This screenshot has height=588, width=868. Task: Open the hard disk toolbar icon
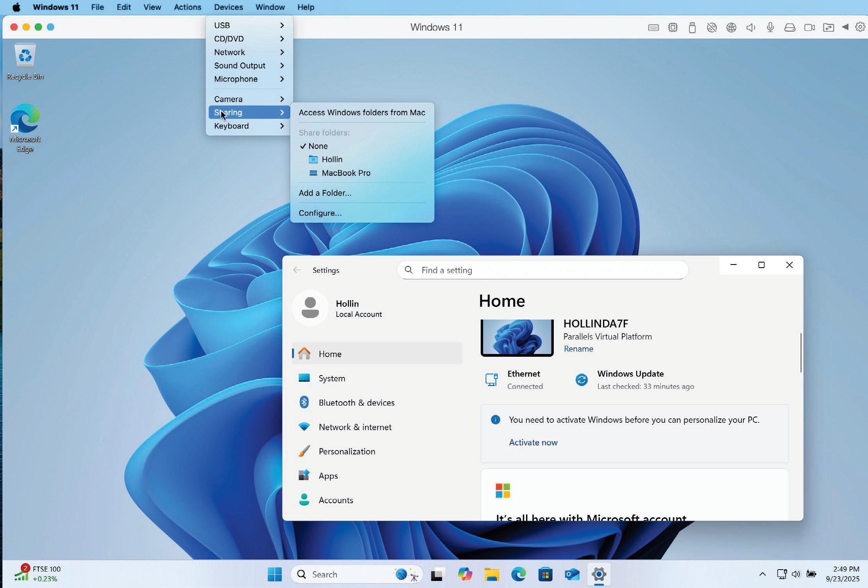[790, 27]
